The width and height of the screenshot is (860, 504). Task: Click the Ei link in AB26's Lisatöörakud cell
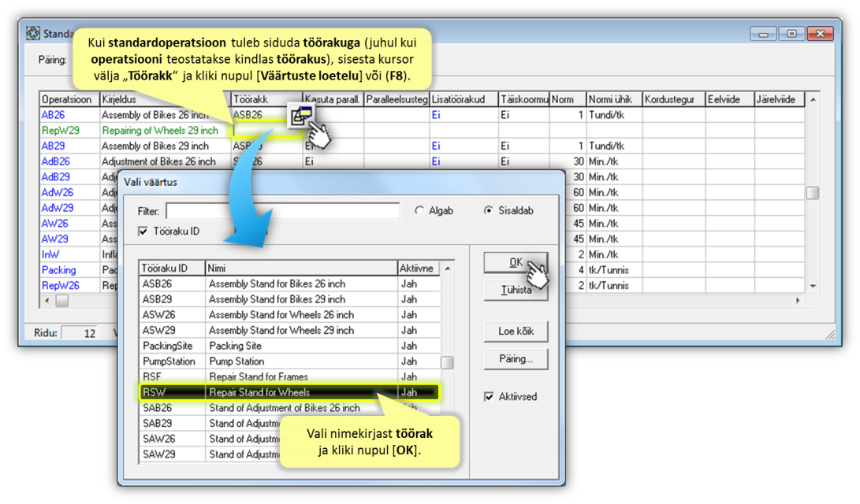[x=436, y=115]
